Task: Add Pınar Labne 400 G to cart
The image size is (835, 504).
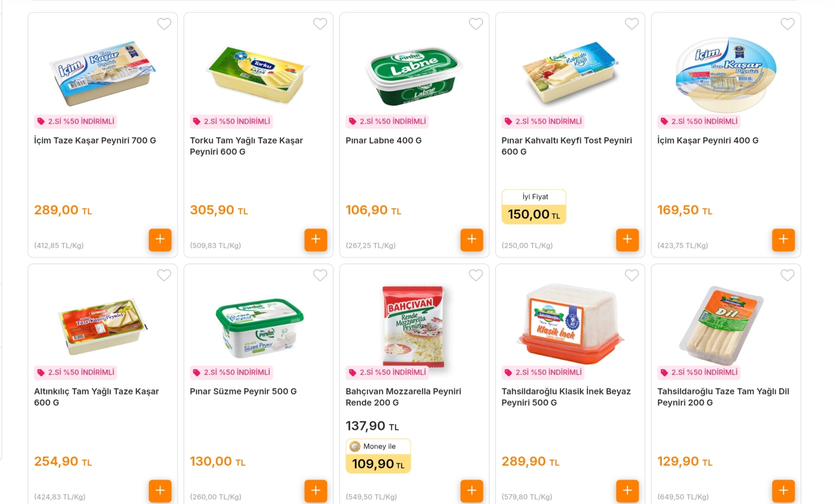Action: [x=471, y=240]
